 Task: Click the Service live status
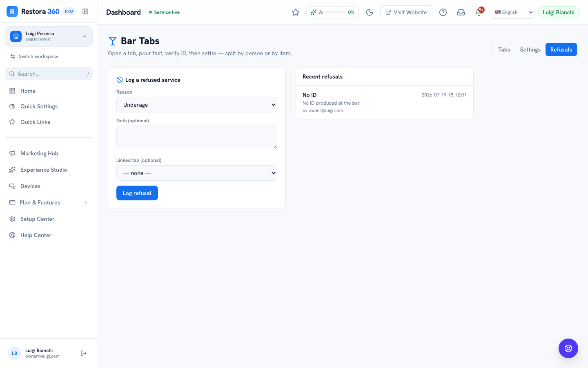(x=164, y=12)
